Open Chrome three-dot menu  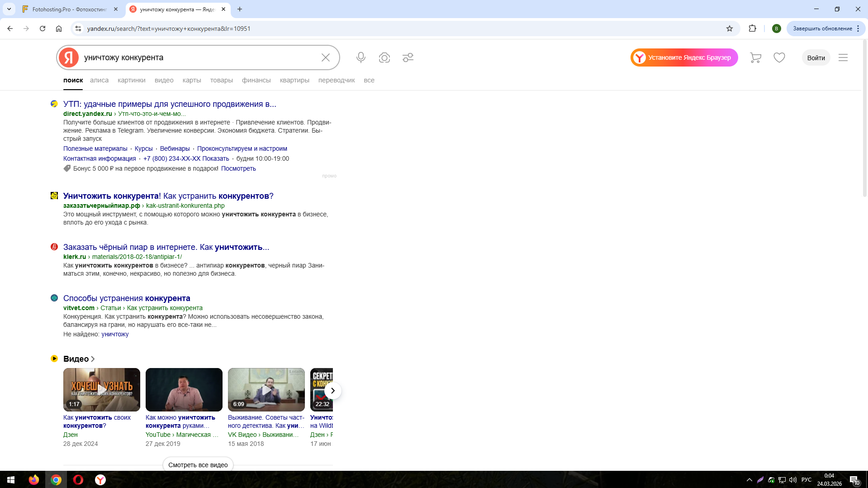coord(858,29)
